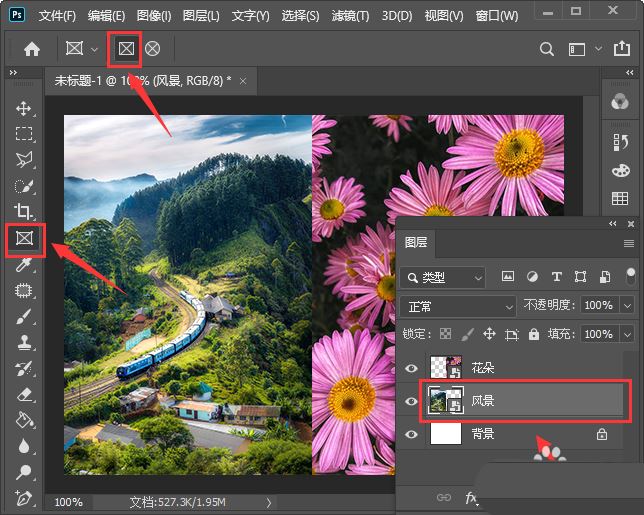Filter layers by smart object type
Image resolution: width=644 pixels, height=515 pixels.
tap(605, 277)
